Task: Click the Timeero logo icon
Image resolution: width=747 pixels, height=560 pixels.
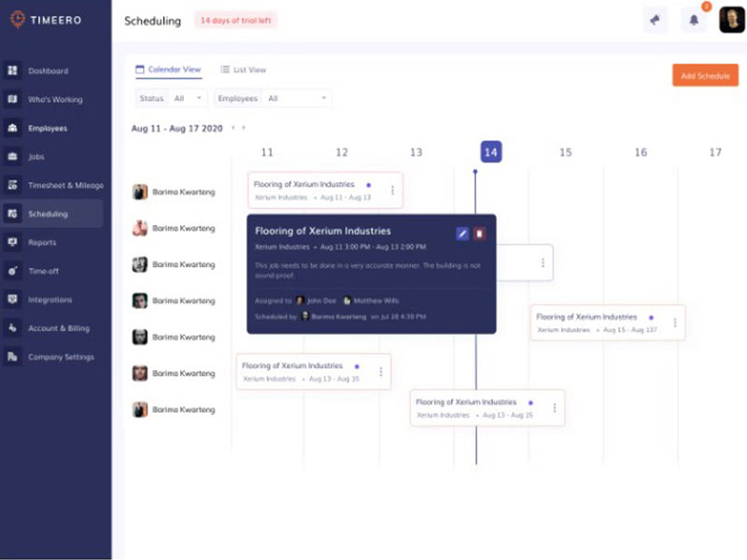Action: 18,20
